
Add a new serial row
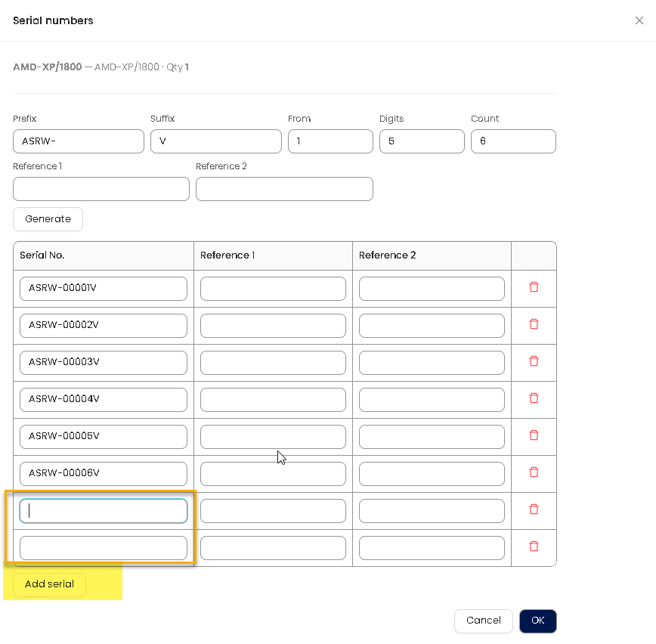(x=49, y=584)
